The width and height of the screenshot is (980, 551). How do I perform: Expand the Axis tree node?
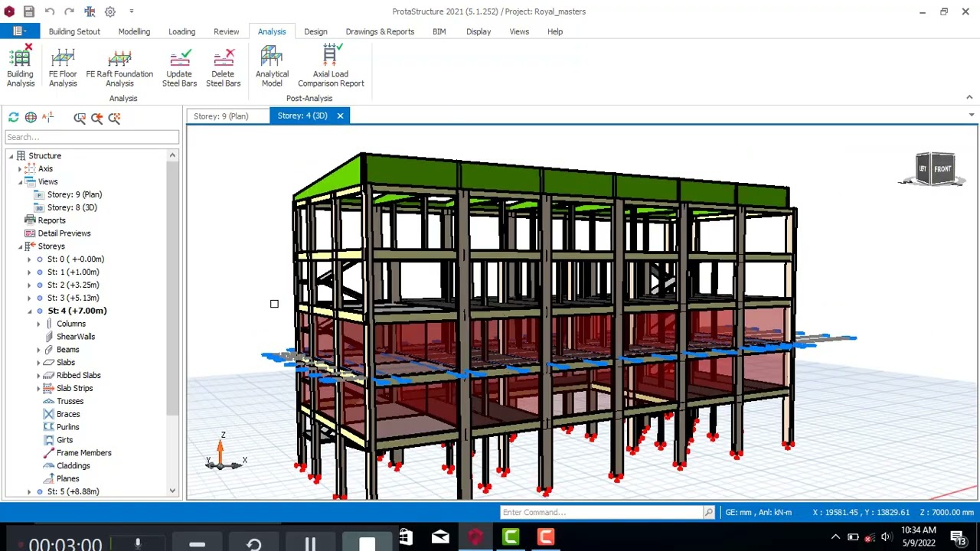point(20,169)
